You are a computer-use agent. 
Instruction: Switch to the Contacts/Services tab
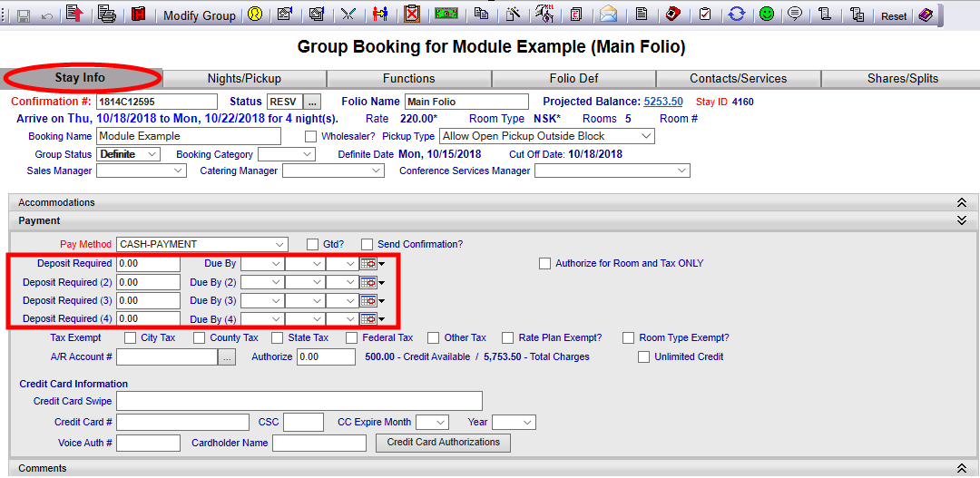click(738, 79)
